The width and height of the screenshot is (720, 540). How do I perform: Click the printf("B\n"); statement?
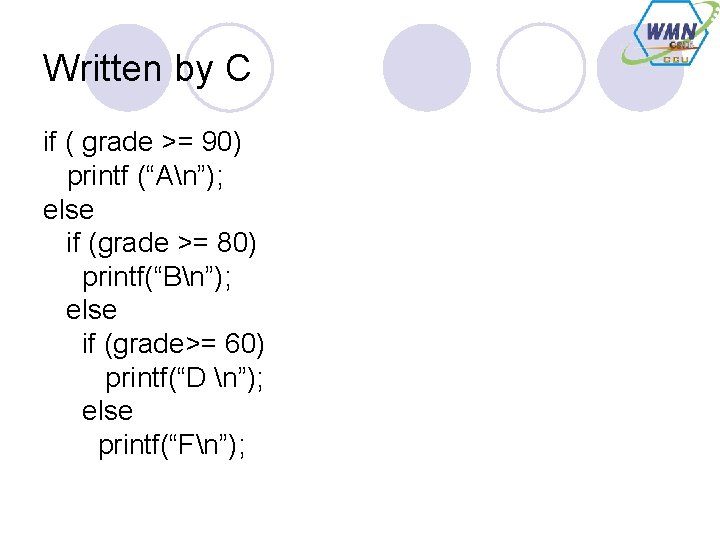pos(157,277)
